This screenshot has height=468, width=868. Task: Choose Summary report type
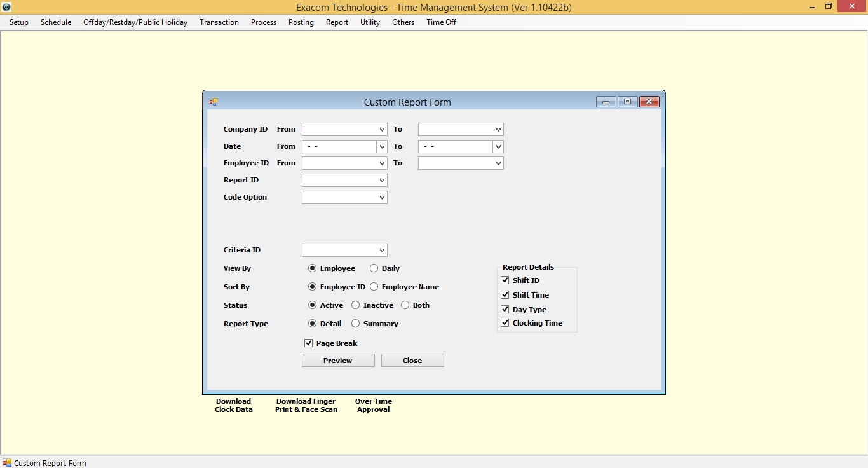pyautogui.click(x=356, y=324)
